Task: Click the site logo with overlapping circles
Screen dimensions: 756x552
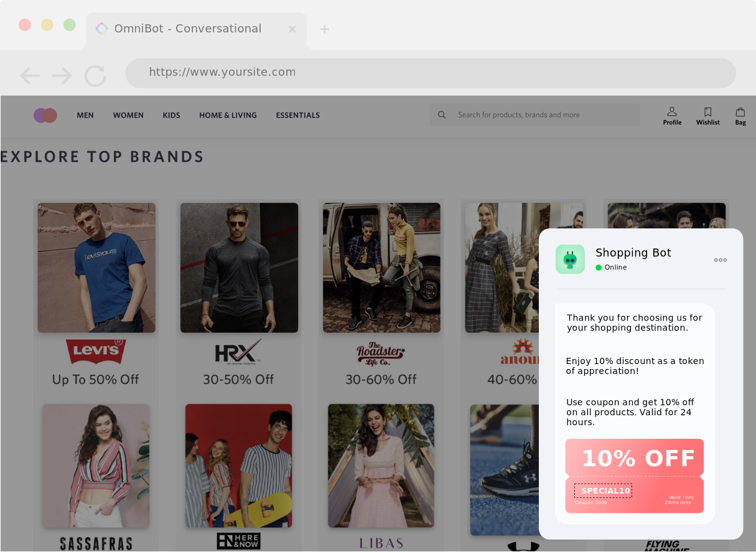Action: (45, 115)
